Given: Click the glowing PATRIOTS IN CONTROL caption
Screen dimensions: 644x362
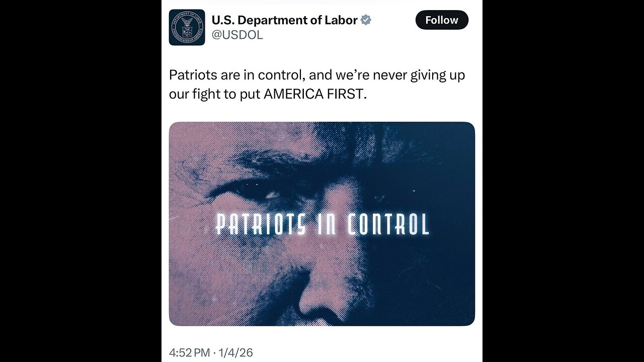Looking at the screenshot, I should coord(322,224).
